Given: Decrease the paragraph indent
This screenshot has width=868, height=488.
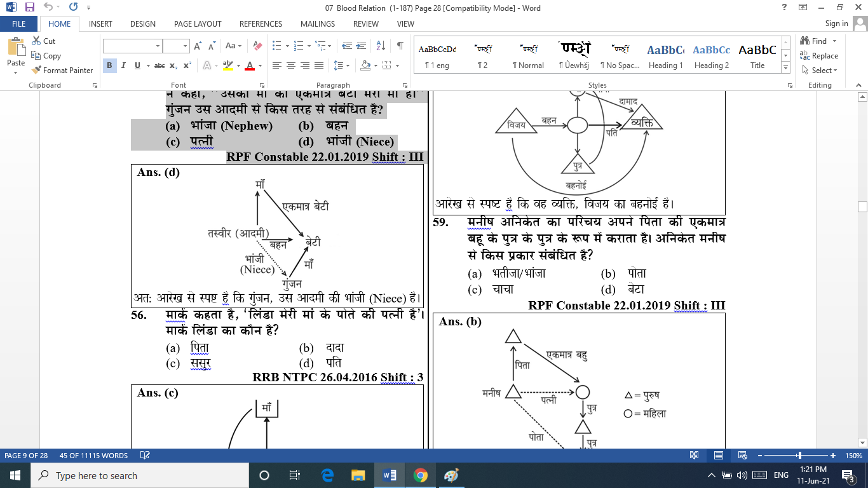Looking at the screenshot, I should (347, 46).
